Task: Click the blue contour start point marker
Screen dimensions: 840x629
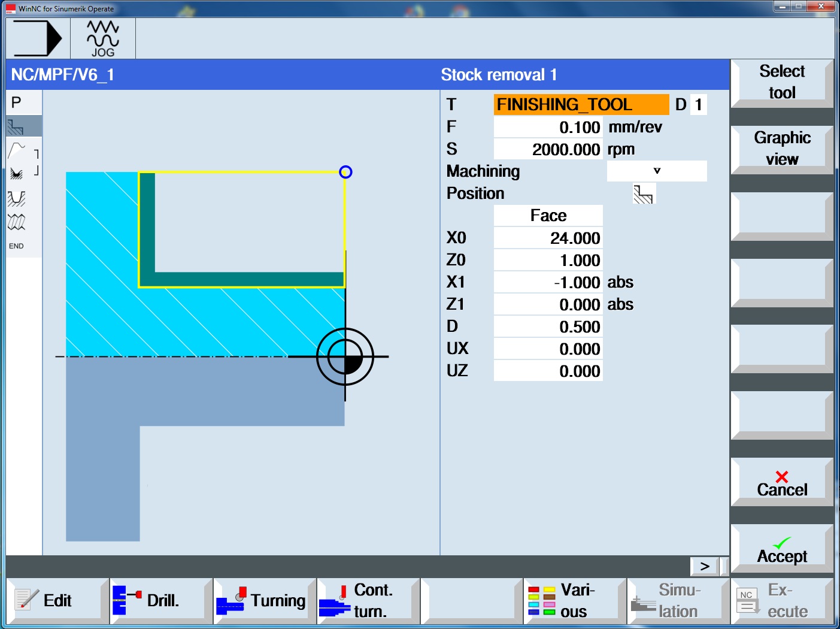Action: (345, 173)
